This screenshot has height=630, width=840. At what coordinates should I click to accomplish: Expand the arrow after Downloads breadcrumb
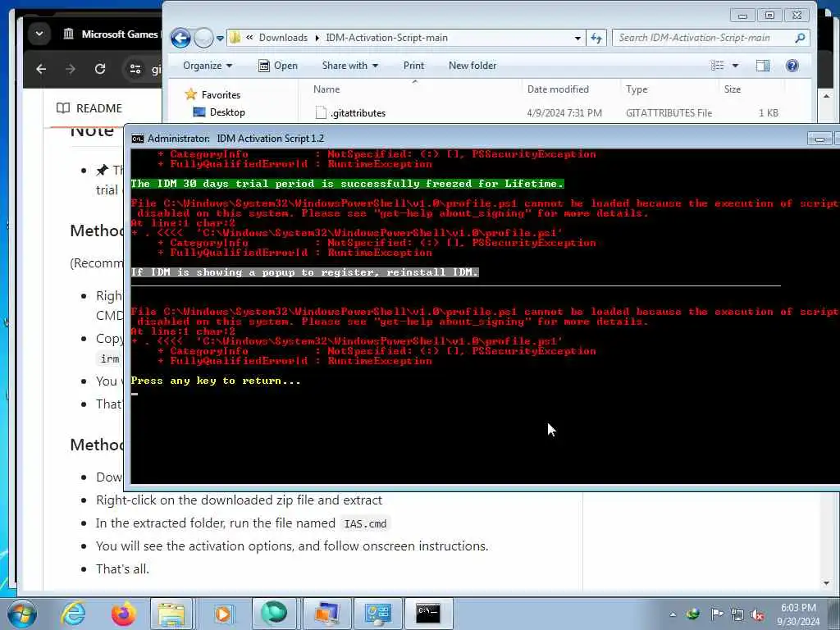[x=317, y=38]
